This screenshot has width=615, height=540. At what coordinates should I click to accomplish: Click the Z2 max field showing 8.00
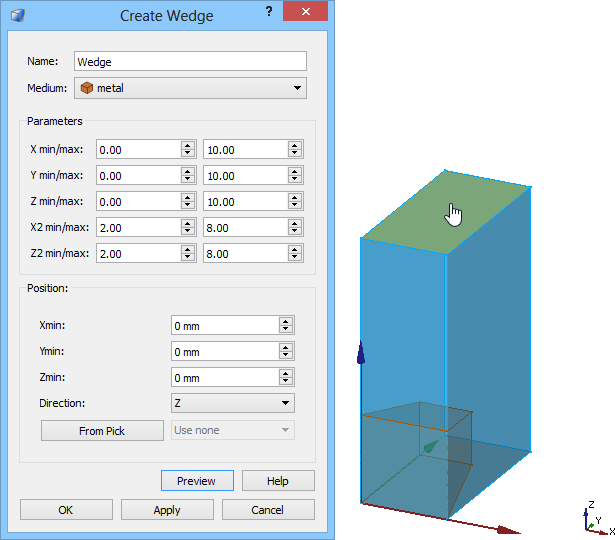(246, 253)
